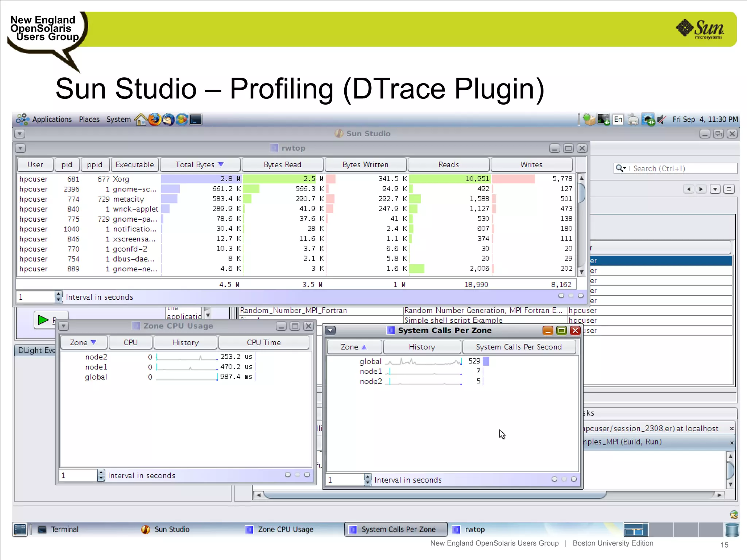
Task: Click the En keyboard layout indicator
Action: 618,119
